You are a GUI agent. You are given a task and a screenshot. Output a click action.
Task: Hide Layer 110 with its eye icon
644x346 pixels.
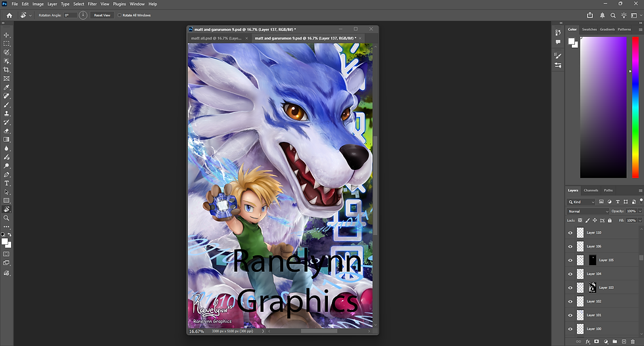click(570, 232)
